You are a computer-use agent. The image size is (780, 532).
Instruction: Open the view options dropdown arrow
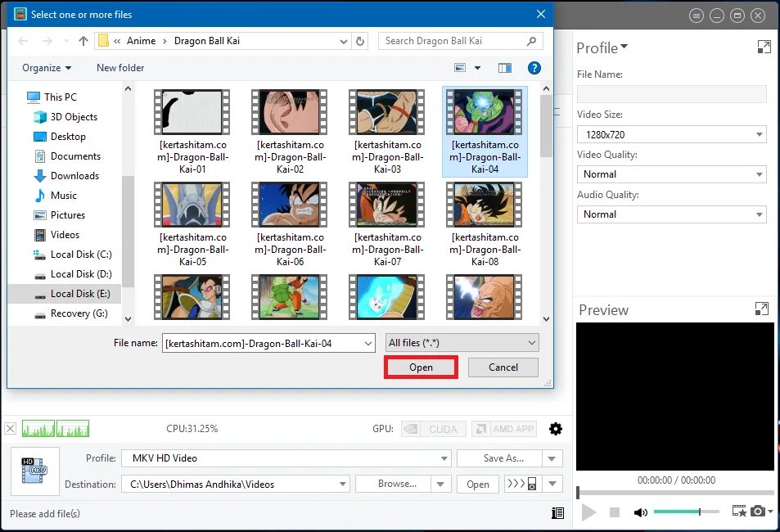pyautogui.click(x=477, y=68)
